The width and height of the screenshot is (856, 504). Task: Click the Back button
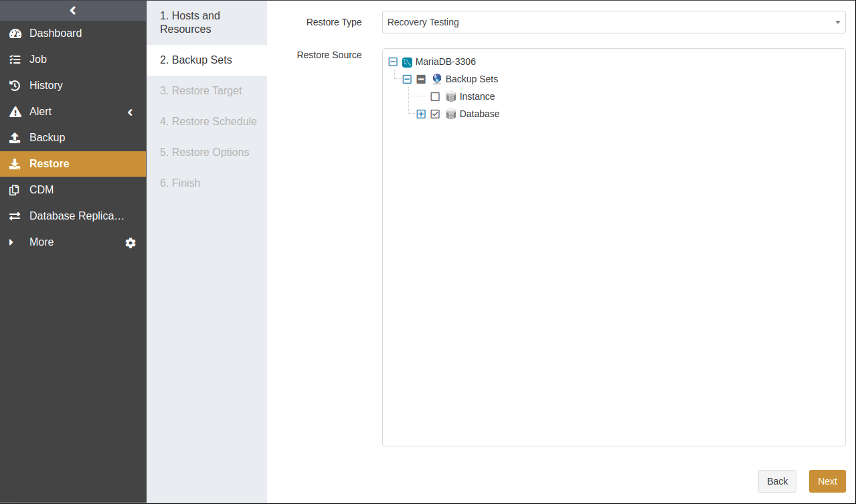click(x=777, y=481)
